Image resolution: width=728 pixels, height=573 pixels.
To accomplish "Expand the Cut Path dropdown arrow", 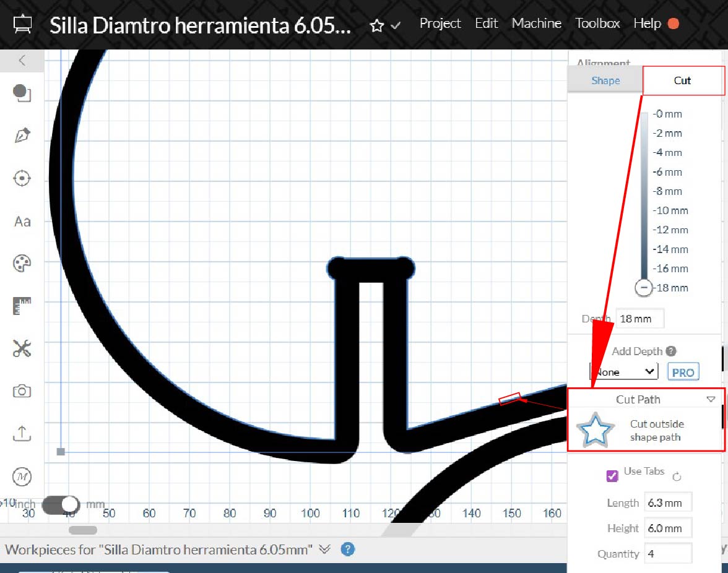I will pyautogui.click(x=711, y=399).
